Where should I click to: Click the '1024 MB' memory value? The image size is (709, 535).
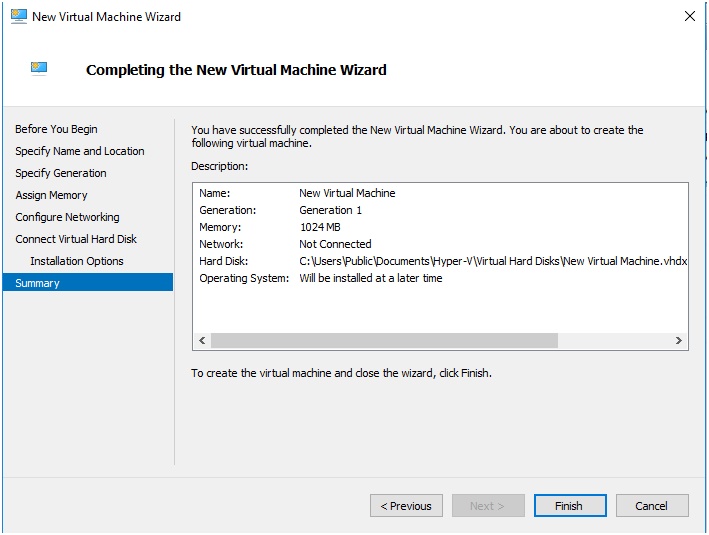(320, 227)
